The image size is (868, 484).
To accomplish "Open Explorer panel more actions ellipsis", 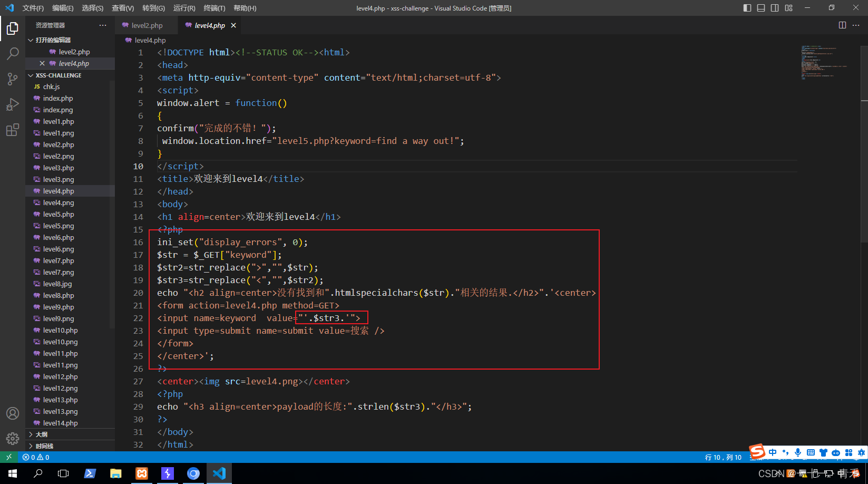I will 103,25.
